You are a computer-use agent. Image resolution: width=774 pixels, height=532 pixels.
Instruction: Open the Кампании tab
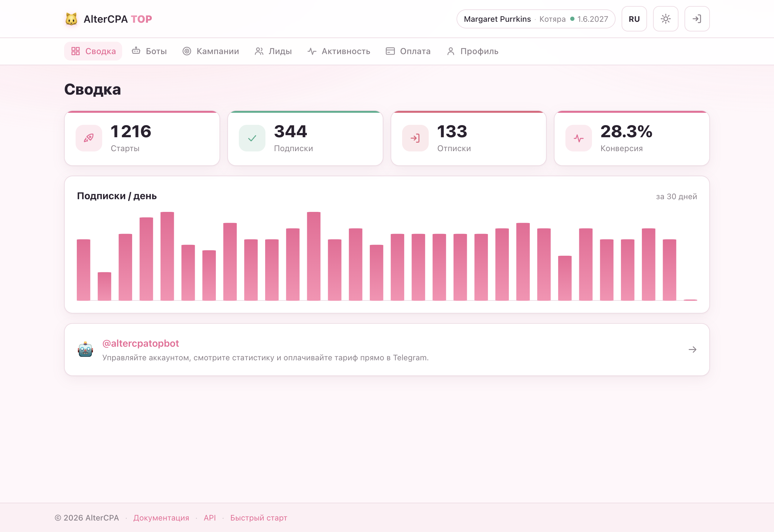click(x=211, y=51)
